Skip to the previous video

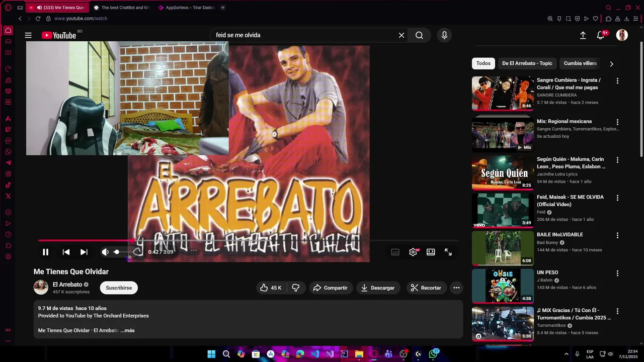click(x=66, y=252)
